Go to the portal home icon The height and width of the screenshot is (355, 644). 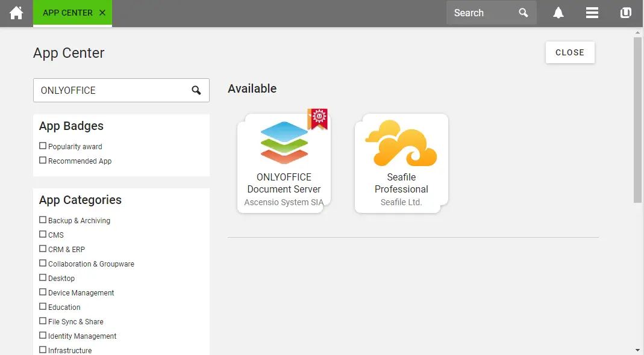point(16,12)
